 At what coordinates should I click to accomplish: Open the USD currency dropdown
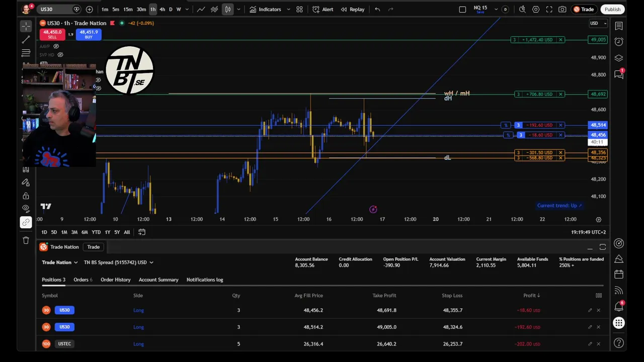coord(598,23)
